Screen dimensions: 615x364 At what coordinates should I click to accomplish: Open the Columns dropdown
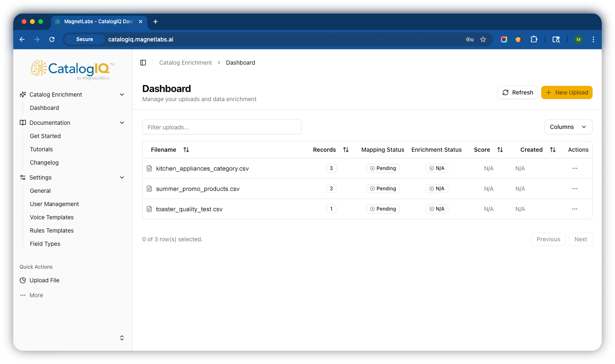[x=568, y=127]
